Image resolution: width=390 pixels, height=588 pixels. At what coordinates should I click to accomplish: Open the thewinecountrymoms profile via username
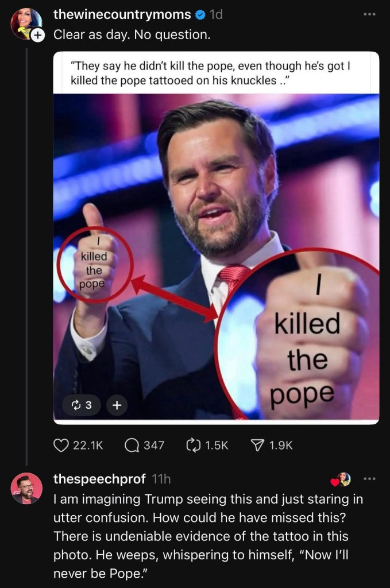coord(122,16)
